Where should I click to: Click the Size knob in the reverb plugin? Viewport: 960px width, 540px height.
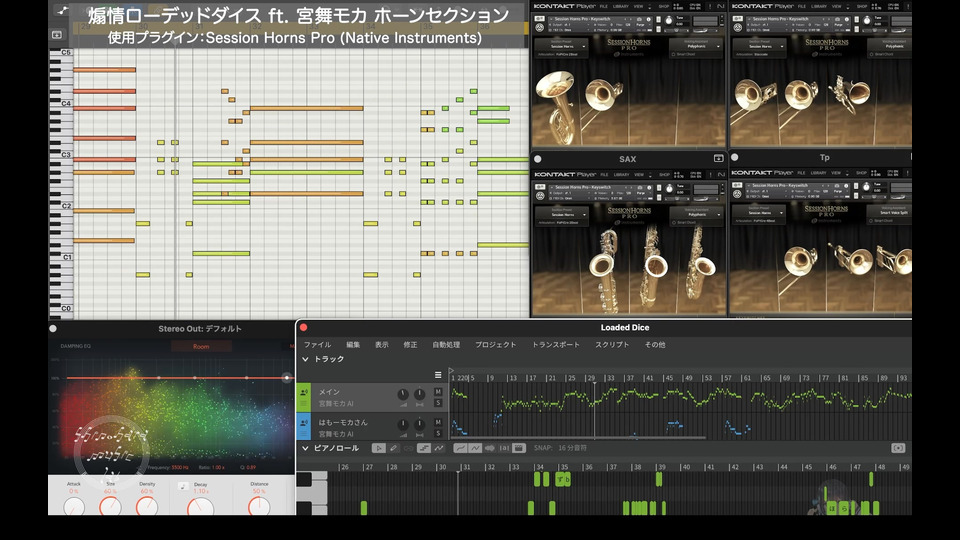tap(110, 504)
